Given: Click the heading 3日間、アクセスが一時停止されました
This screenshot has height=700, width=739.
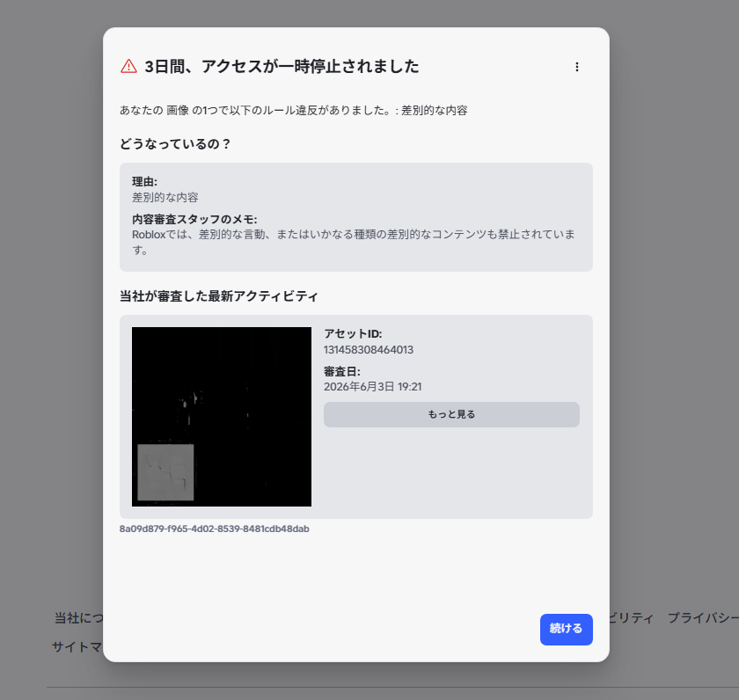Looking at the screenshot, I should coord(282,67).
